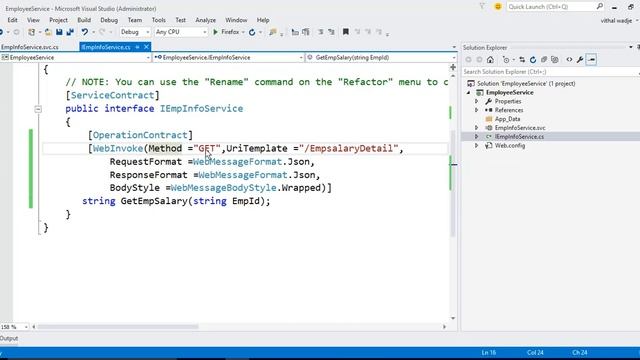Click the Search Solution Explorer field
This screenshot has height=360, width=640.
pos(551,72)
